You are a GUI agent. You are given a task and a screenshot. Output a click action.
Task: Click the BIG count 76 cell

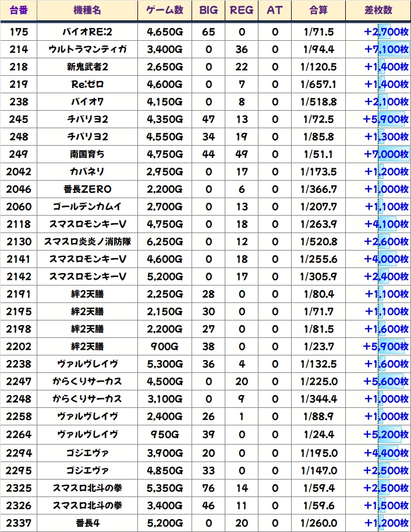coord(208,487)
